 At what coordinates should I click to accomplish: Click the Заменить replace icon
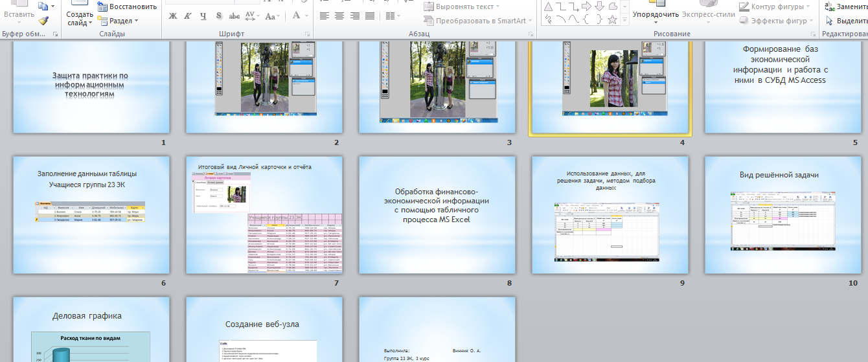point(829,6)
